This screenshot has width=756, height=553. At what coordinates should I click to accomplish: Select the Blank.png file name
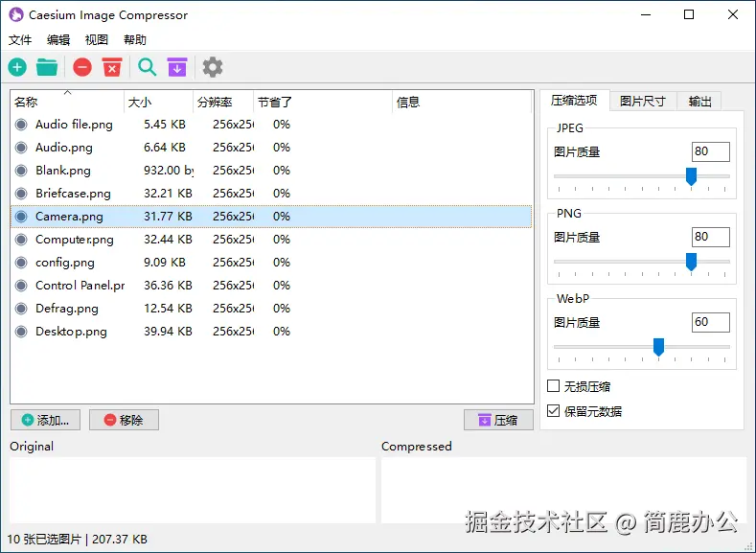pyautogui.click(x=63, y=171)
